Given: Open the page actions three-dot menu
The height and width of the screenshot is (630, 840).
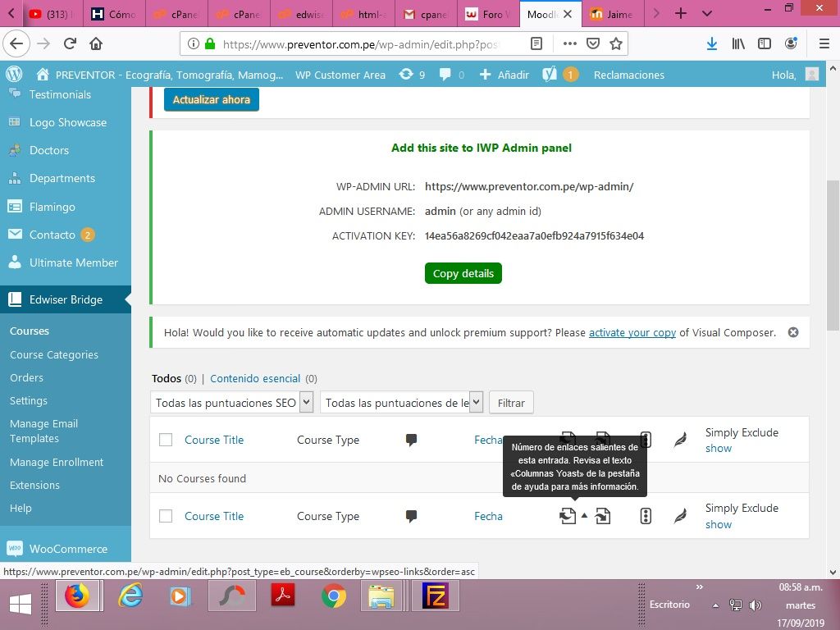Looking at the screenshot, I should [x=570, y=44].
